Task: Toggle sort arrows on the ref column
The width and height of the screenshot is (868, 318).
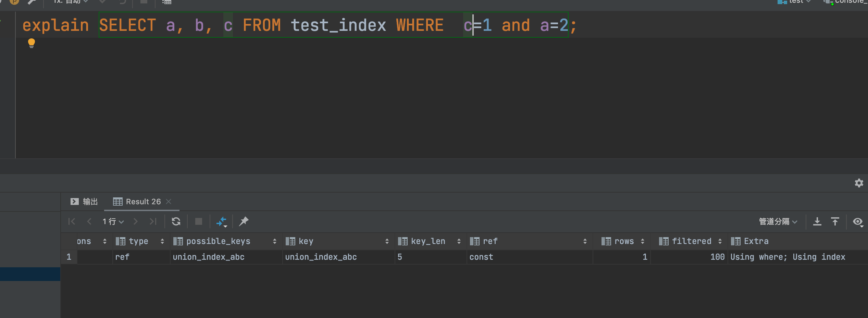Action: point(585,241)
